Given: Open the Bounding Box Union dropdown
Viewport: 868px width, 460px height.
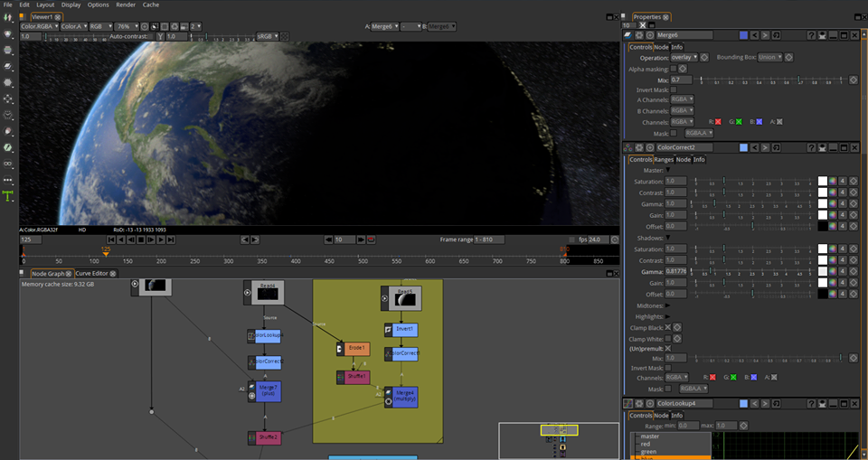Looking at the screenshot, I should (x=770, y=58).
